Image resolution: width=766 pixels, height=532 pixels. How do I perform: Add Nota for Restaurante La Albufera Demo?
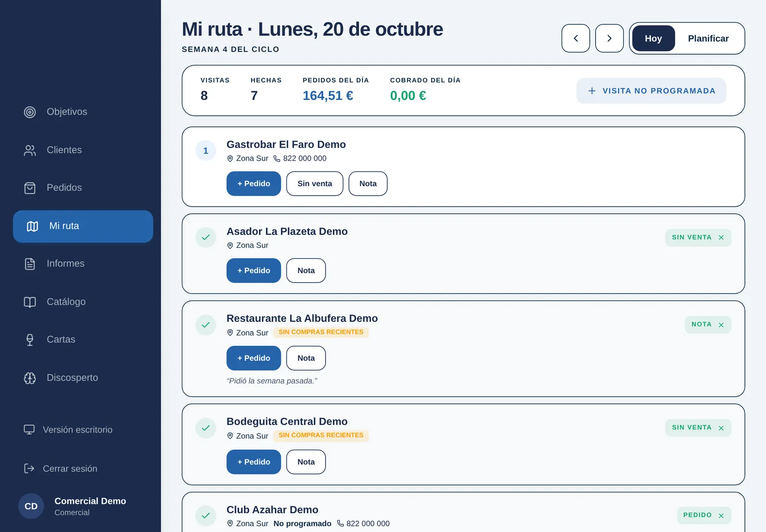[x=306, y=358]
